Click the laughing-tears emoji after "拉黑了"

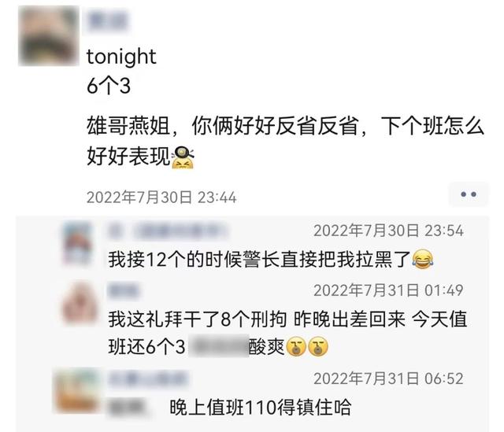click(422, 259)
